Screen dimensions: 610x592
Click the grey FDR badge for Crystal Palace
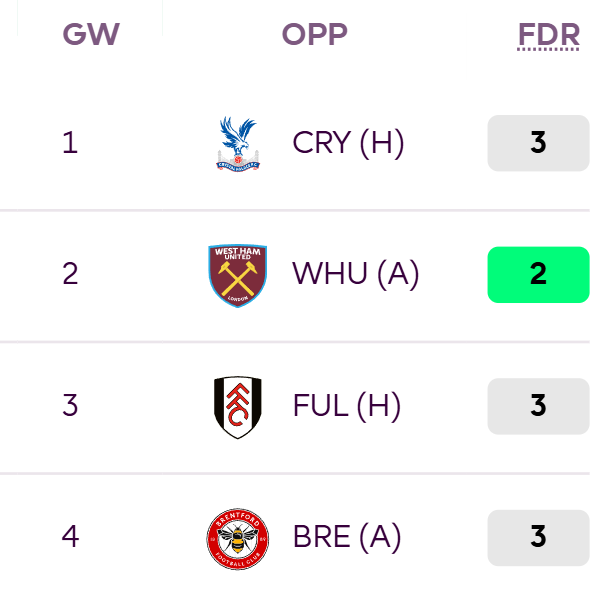(538, 143)
